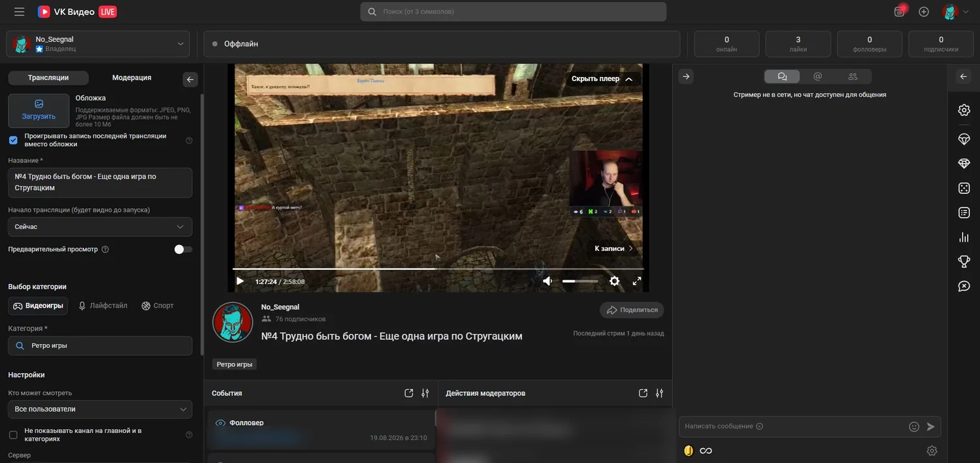The width and height of the screenshot is (980, 463).
Task: Select the mentions @ chat tab
Action: pos(817,76)
